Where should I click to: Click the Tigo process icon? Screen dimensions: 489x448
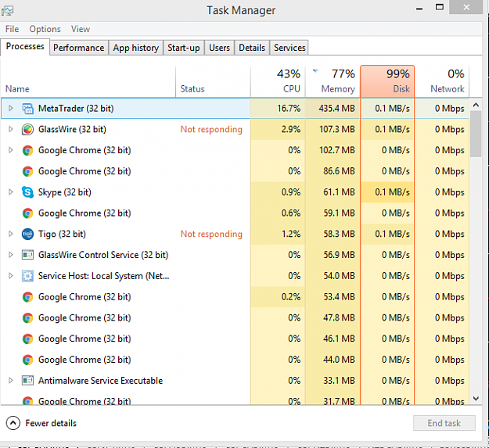[x=27, y=234]
